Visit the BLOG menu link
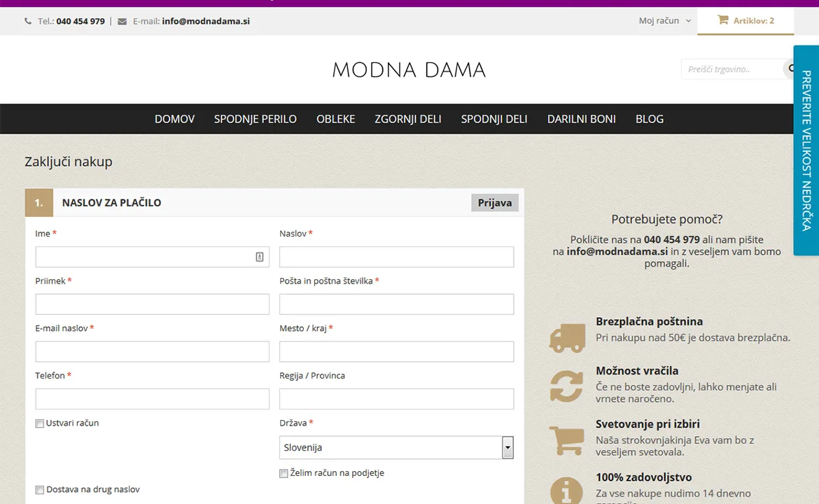 click(649, 119)
